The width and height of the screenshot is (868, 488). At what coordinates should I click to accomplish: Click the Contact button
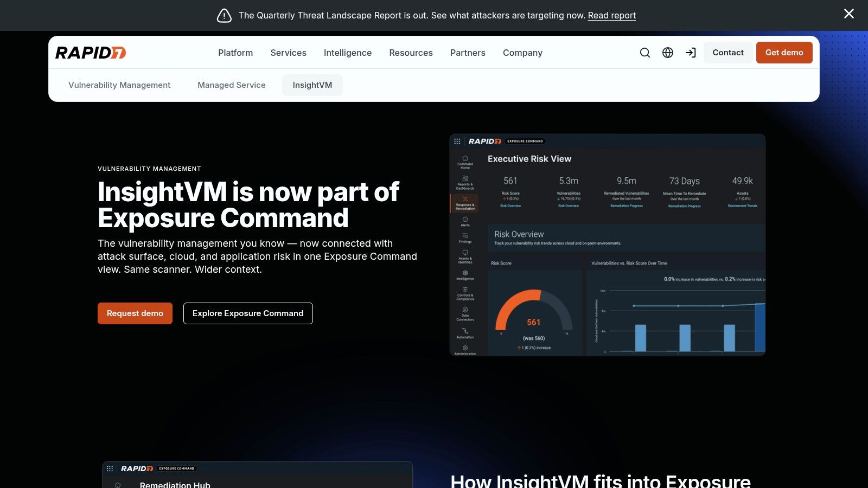728,53
